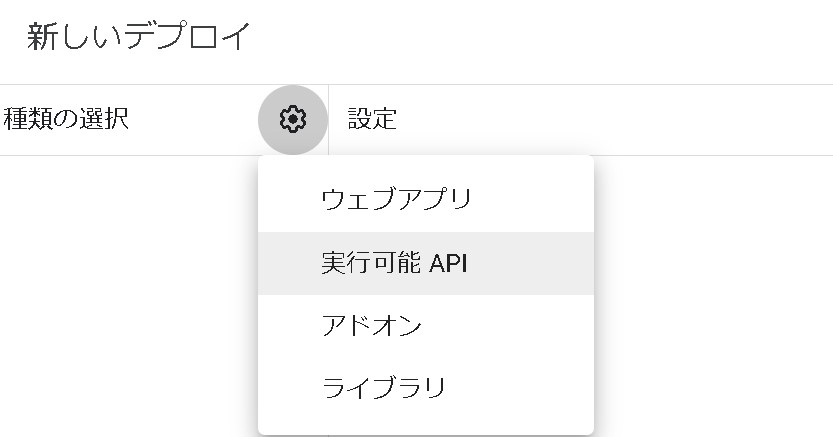Click the 種類の選択 label left of the gear
Screen dimensions: 833x437
66,120
